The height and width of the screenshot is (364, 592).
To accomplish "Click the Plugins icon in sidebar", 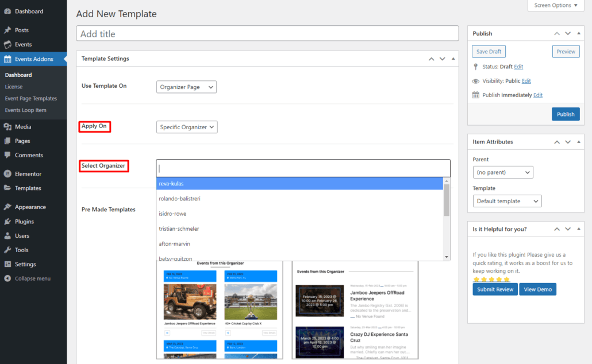I will [x=7, y=222].
